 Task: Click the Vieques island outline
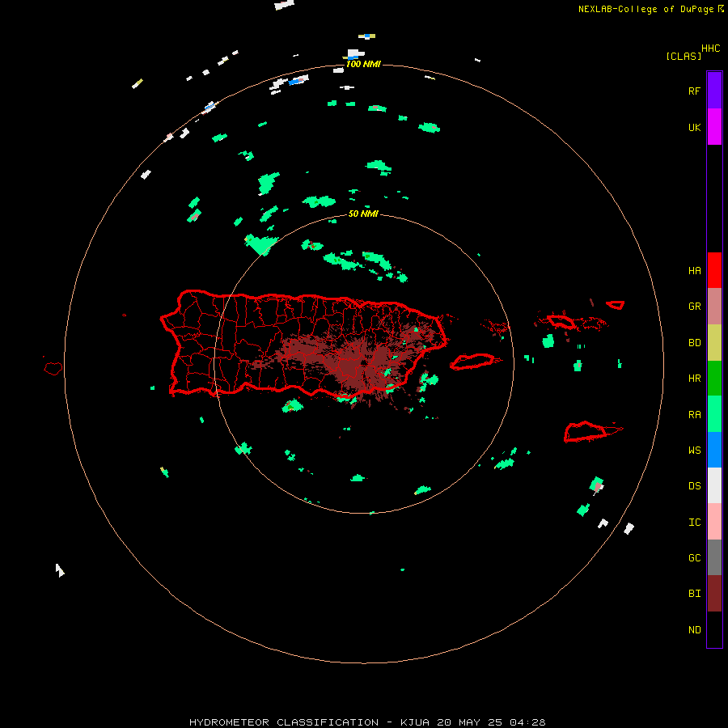[472, 362]
